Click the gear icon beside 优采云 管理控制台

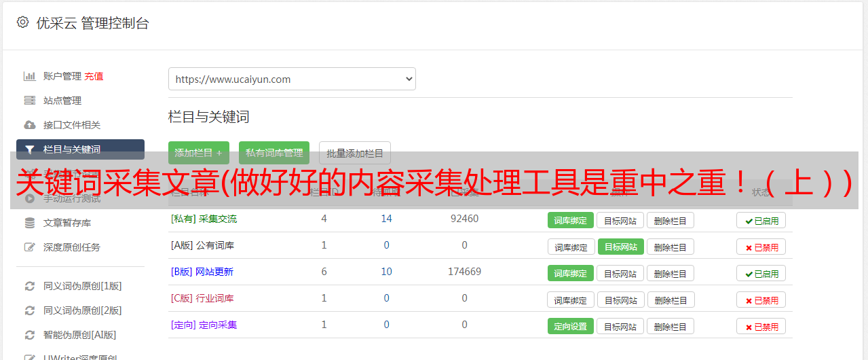click(22, 22)
